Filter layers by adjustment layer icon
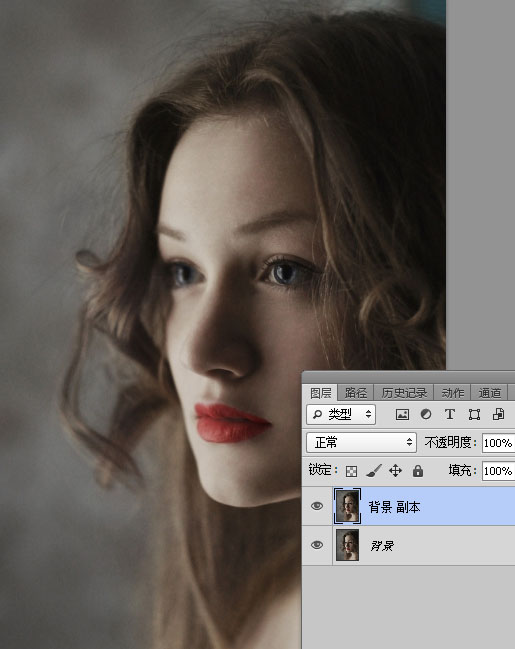This screenshot has width=515, height=649. pyautogui.click(x=426, y=414)
